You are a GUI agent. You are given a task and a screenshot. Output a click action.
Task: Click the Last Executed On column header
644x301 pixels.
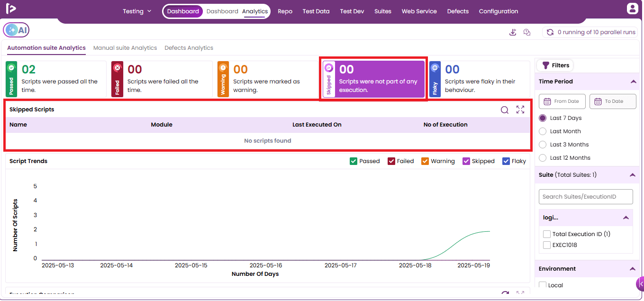coord(317,125)
